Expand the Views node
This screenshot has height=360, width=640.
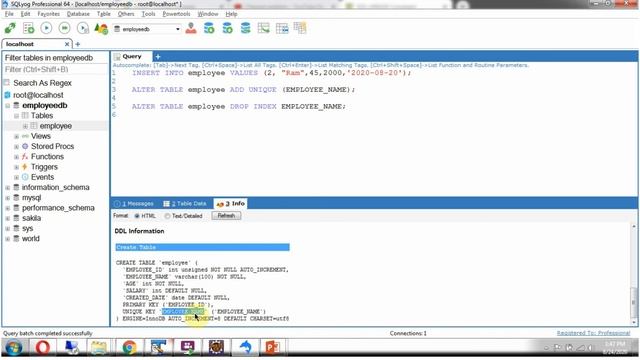click(16, 136)
